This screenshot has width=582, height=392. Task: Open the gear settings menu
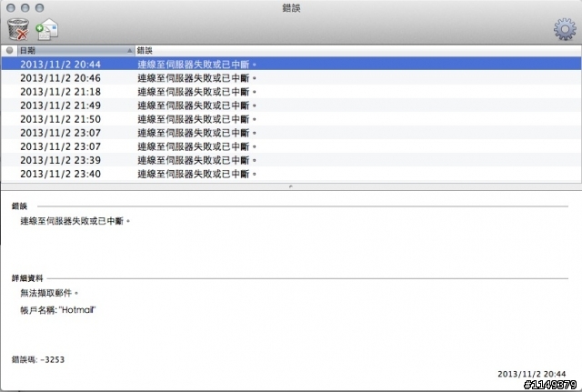pyautogui.click(x=565, y=29)
